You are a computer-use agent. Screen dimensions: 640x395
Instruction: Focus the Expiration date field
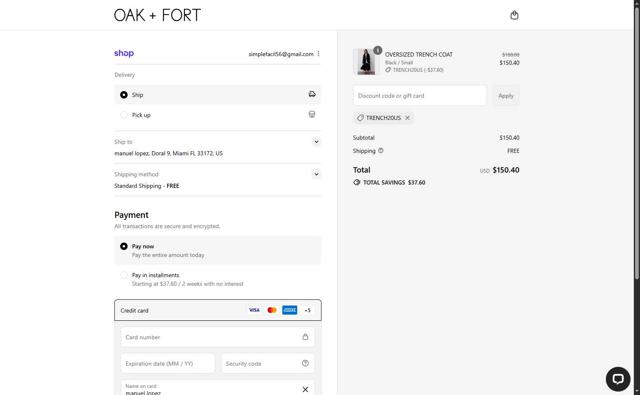click(167, 363)
